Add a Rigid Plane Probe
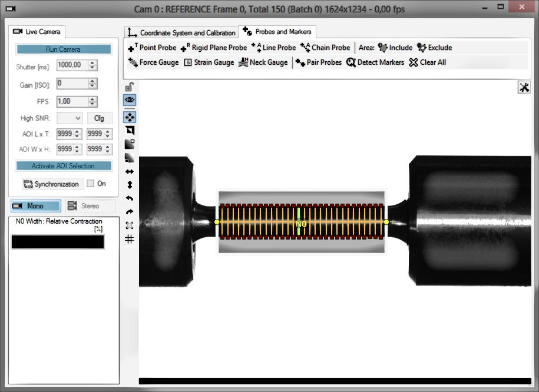Image resolution: width=539 pixels, height=392 pixels. click(x=214, y=48)
